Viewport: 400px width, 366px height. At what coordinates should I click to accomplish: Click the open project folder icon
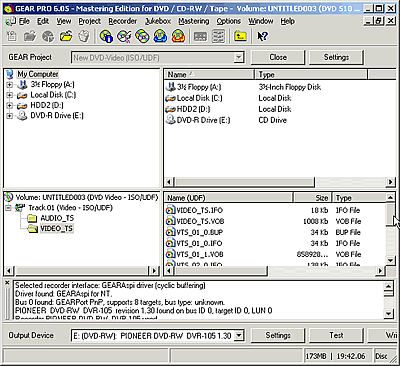30,36
